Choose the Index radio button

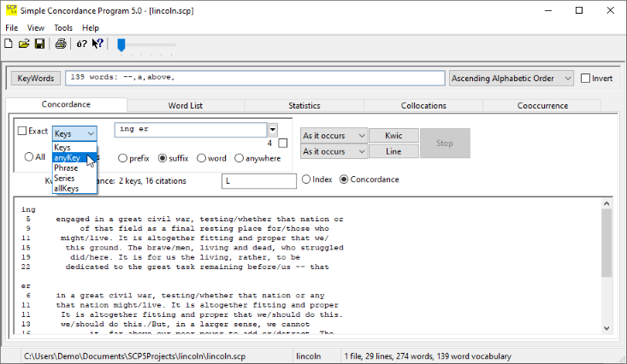(x=306, y=179)
